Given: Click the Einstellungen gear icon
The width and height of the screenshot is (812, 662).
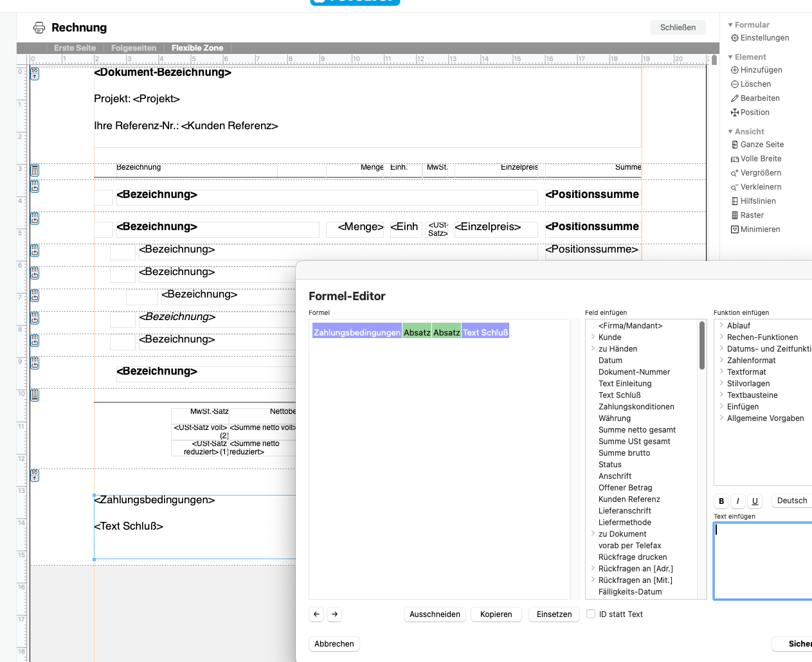Looking at the screenshot, I should tap(735, 38).
